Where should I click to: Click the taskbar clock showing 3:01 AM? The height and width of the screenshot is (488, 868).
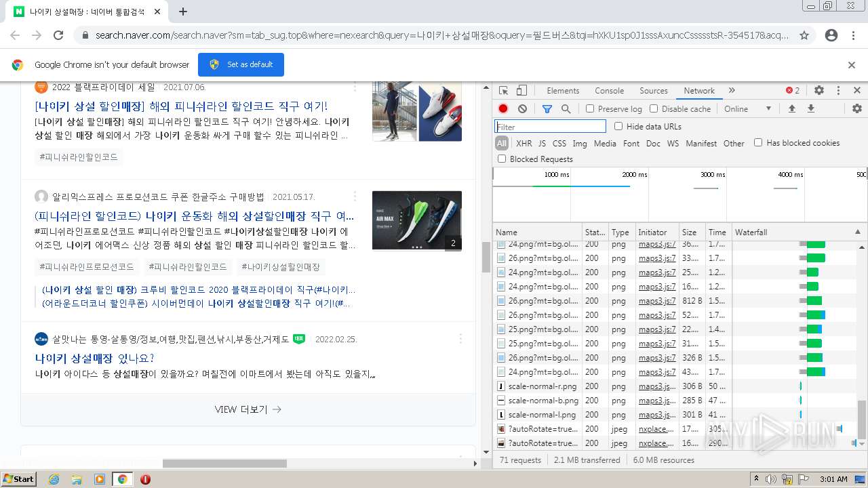832,479
